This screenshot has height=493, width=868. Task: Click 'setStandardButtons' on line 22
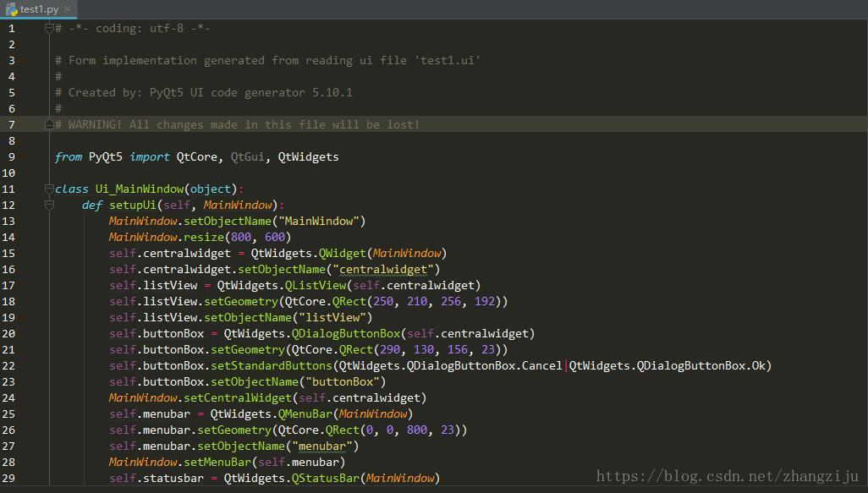pos(272,366)
